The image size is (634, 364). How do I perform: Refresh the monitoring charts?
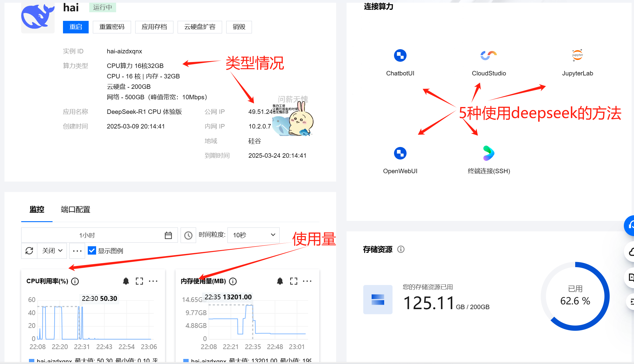pos(29,251)
